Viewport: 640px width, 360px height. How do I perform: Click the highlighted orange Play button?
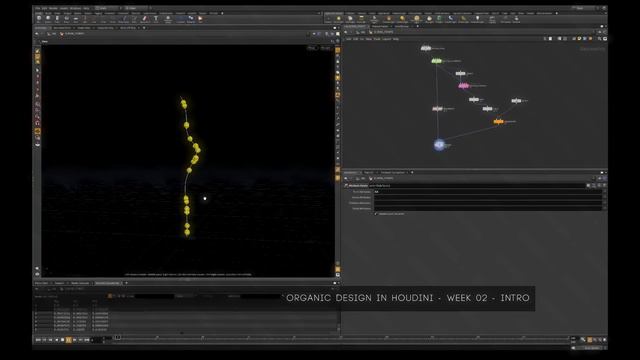click(x=69, y=340)
